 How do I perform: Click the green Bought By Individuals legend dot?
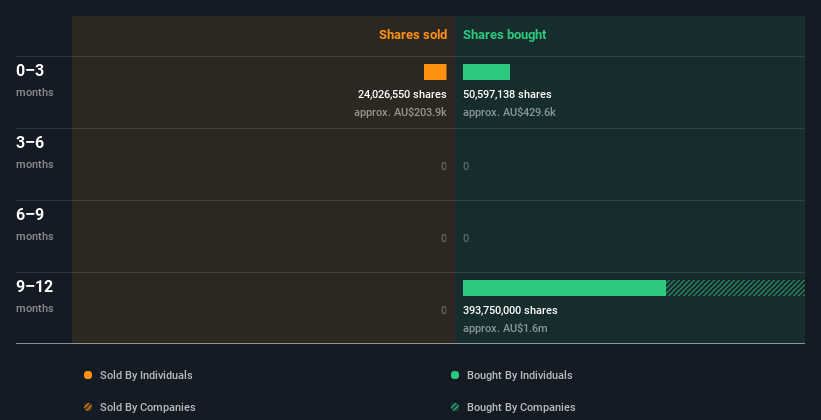pos(455,375)
